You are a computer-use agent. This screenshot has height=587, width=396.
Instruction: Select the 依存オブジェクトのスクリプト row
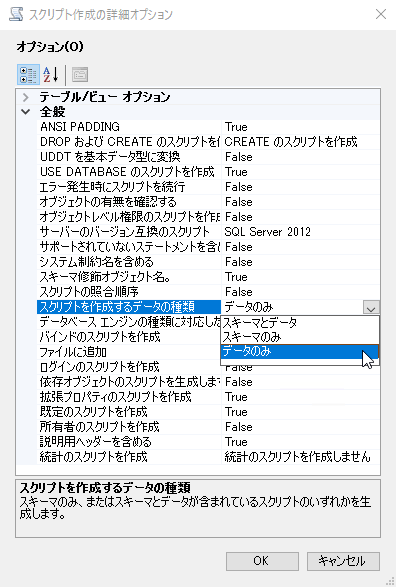(x=128, y=382)
